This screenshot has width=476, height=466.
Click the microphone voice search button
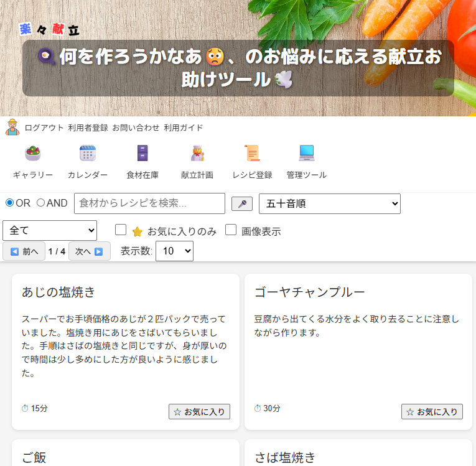[x=242, y=203]
